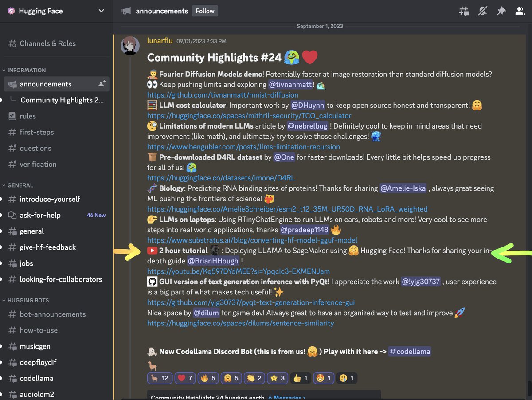Viewport: 532px width, 400px height.
Task: Click the #codellama channel mention in the message
Action: pos(410,352)
